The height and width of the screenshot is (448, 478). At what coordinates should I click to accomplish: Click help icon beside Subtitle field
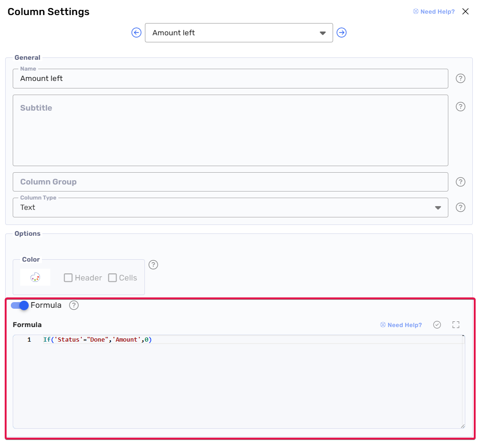click(461, 107)
